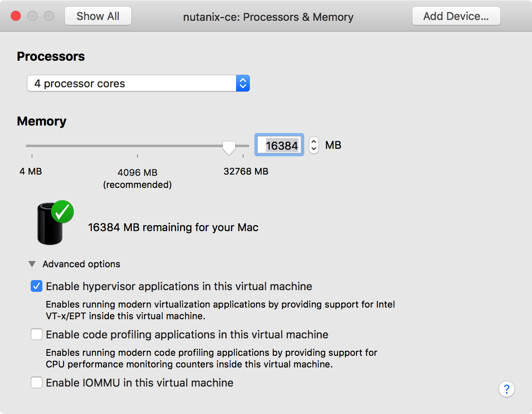Decrease memory with the stepper down arrow
The width and height of the screenshot is (532, 414).
click(314, 149)
